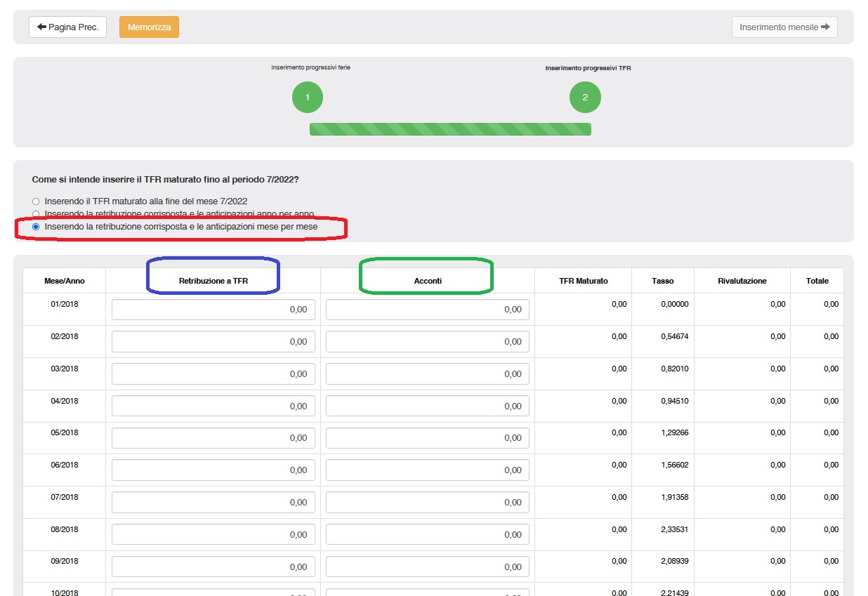This screenshot has width=868, height=596.
Task: Click the Inserimento mensile next button
Action: [x=784, y=27]
